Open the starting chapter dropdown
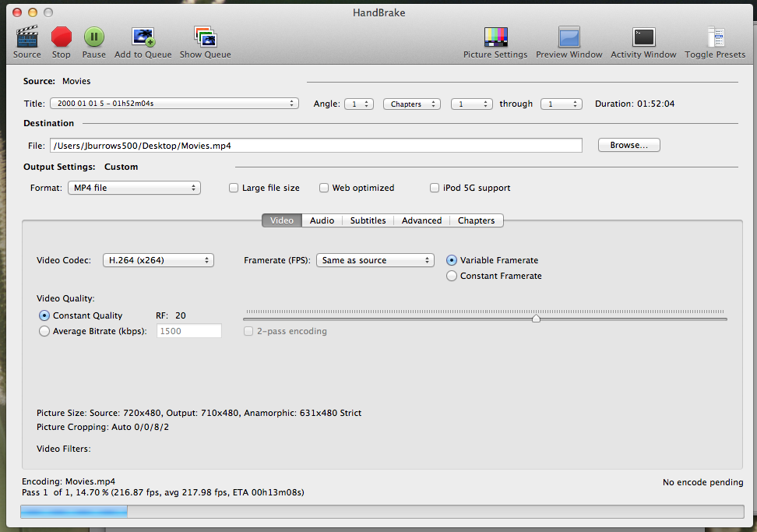This screenshot has height=532, width=757. pyautogui.click(x=472, y=104)
